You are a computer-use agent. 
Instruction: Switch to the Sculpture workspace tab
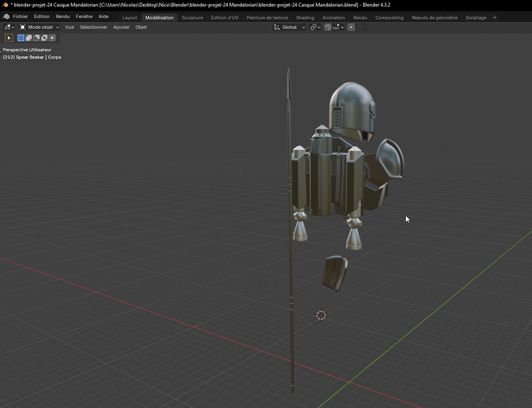(x=192, y=17)
